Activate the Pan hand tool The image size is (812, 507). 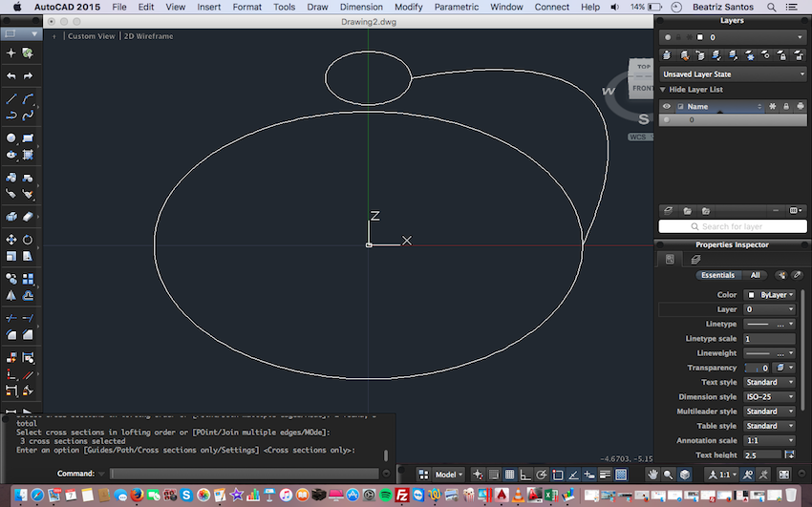(652, 475)
